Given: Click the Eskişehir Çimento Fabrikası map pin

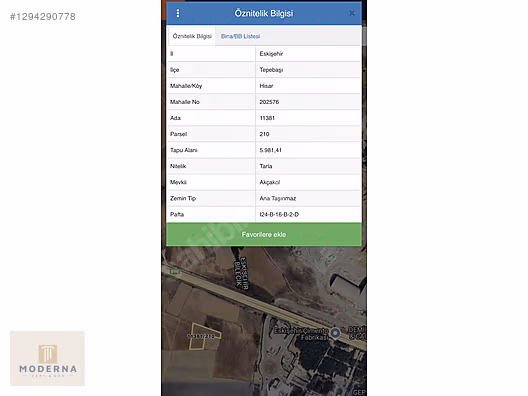Looking at the screenshot, I should (x=335, y=333).
